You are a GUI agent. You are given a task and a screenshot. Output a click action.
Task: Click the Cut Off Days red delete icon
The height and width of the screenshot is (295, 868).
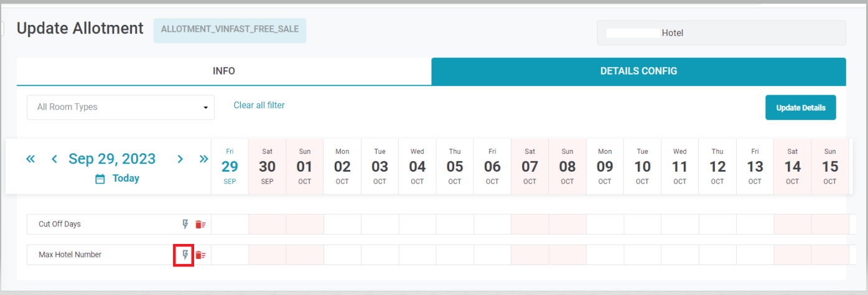[200, 224]
